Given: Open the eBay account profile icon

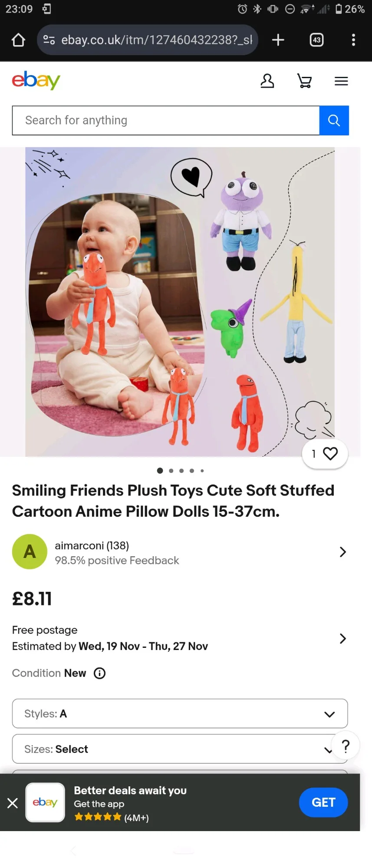Looking at the screenshot, I should point(267,81).
